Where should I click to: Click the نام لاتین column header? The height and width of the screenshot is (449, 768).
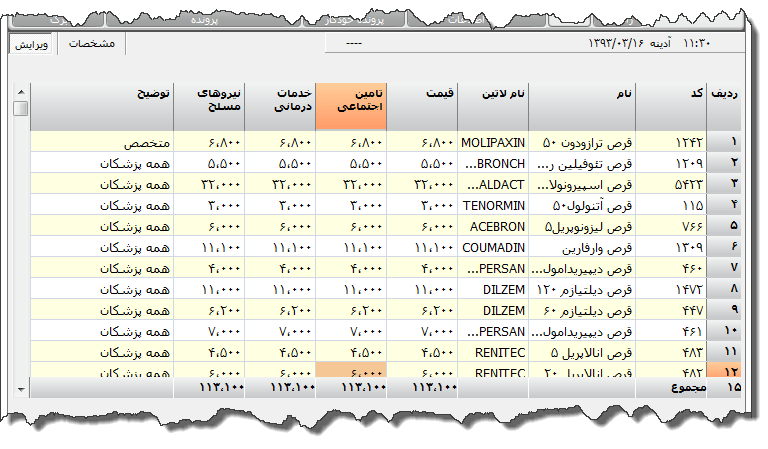coord(493,106)
